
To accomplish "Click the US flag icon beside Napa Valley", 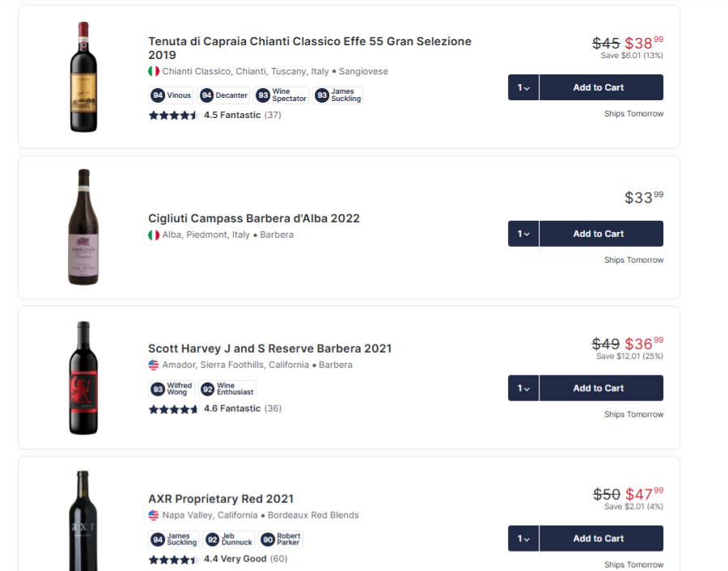I will coord(153,514).
